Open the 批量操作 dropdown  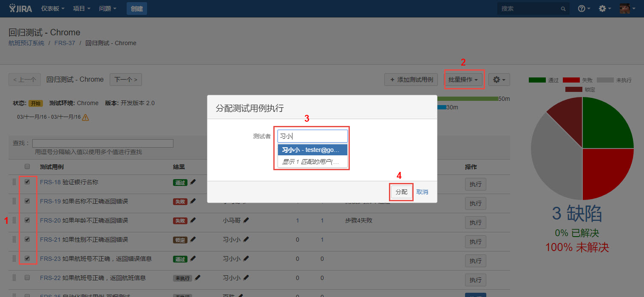click(463, 80)
